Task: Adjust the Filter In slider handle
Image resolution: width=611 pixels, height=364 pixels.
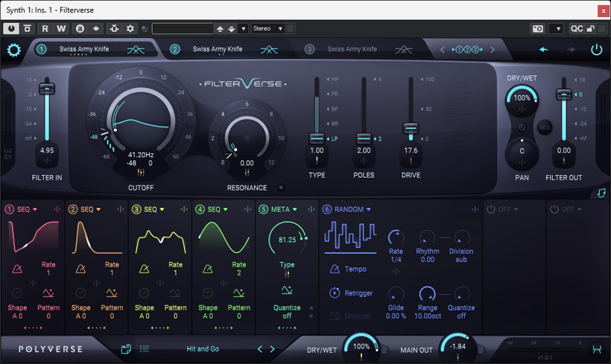Action: 47,88
